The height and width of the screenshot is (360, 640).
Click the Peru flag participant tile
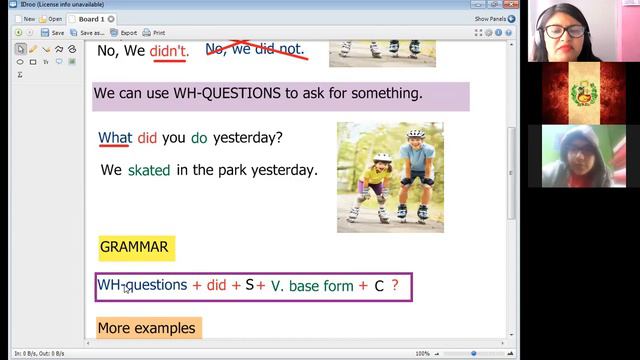584,93
